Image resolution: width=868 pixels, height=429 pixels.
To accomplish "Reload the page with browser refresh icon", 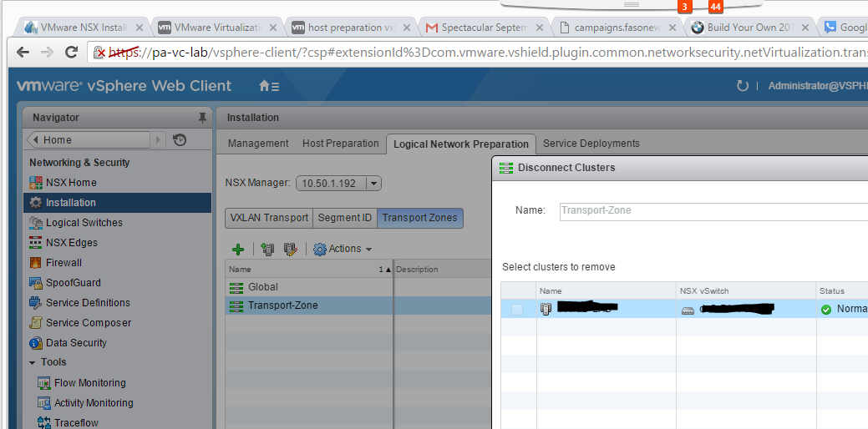I will point(71,53).
